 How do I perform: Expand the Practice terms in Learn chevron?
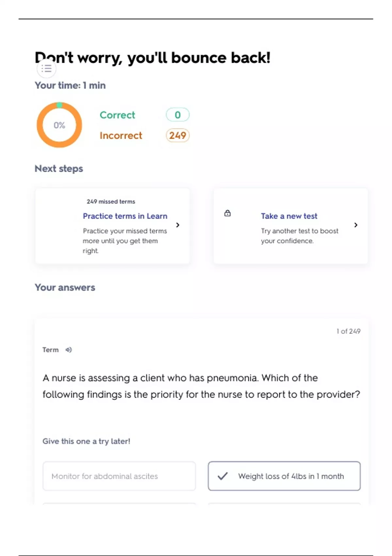click(178, 225)
